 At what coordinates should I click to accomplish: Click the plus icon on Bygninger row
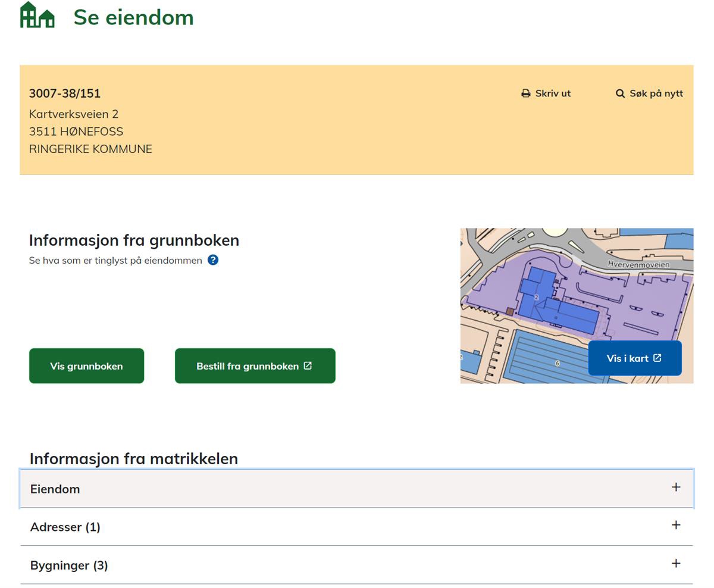(676, 564)
